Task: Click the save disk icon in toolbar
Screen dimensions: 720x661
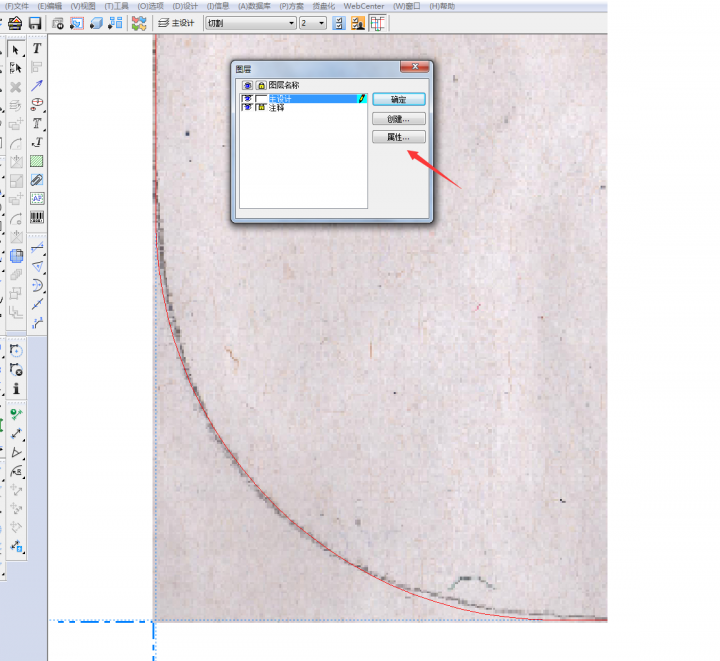Action: pos(34,23)
